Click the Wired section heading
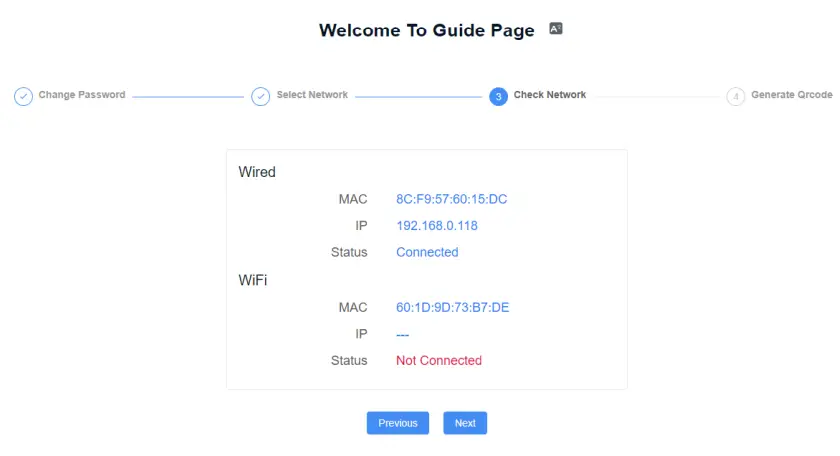The height and width of the screenshot is (456, 840). point(257,172)
